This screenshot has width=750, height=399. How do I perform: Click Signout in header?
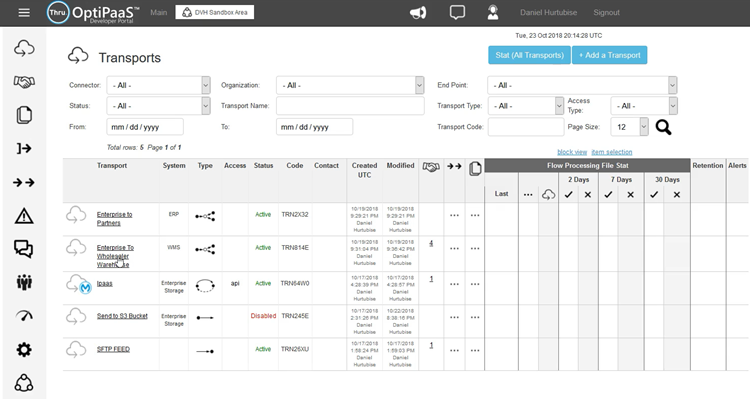click(606, 12)
